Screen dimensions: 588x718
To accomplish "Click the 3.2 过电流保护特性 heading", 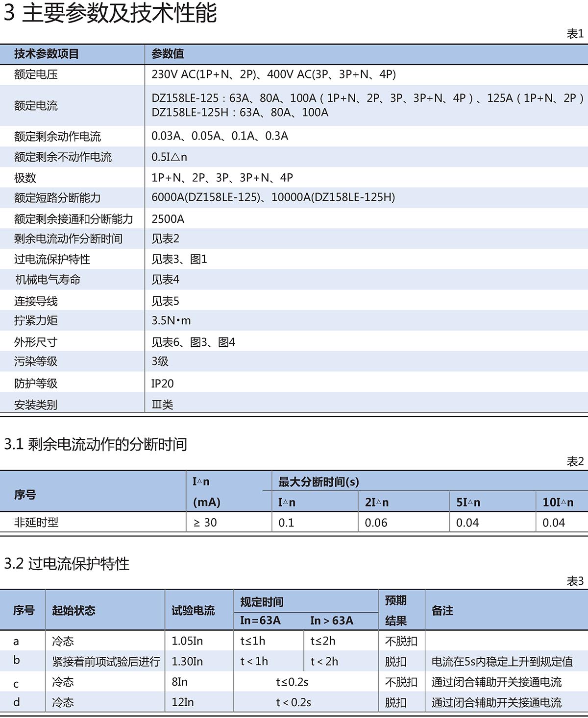I will [67, 564].
